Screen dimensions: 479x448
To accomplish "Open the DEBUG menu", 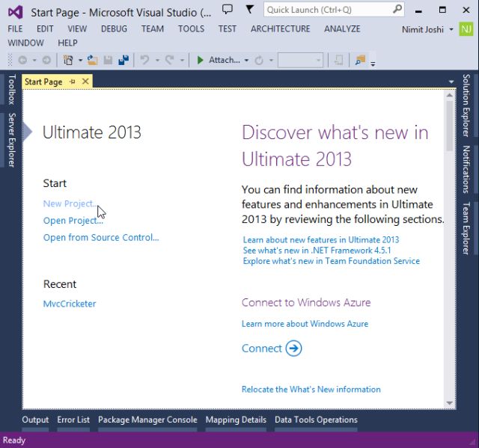I will (114, 28).
